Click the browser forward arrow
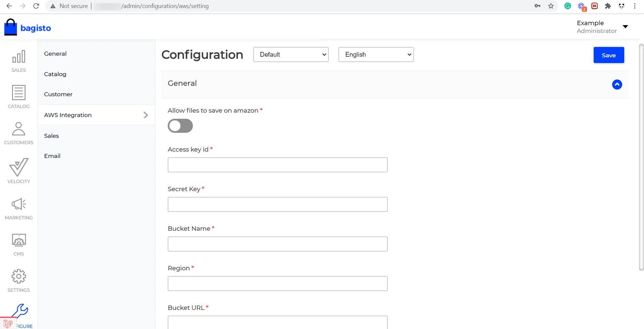The width and height of the screenshot is (644, 329). click(22, 6)
